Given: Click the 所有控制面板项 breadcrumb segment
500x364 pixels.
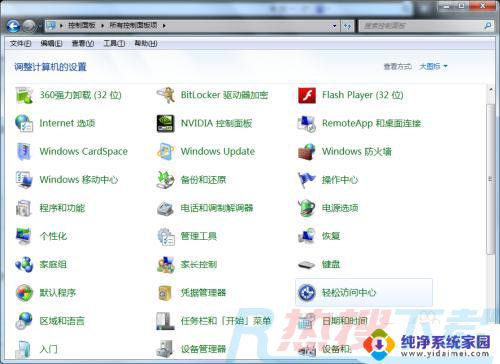Looking at the screenshot, I should click(133, 25).
